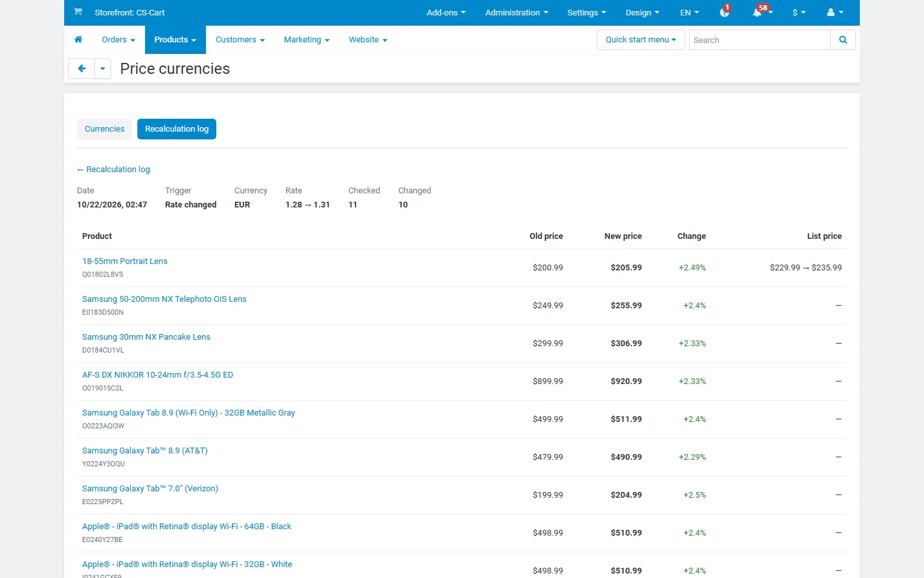
Task: Open iPad Retina 32GB White product
Action: tap(187, 565)
